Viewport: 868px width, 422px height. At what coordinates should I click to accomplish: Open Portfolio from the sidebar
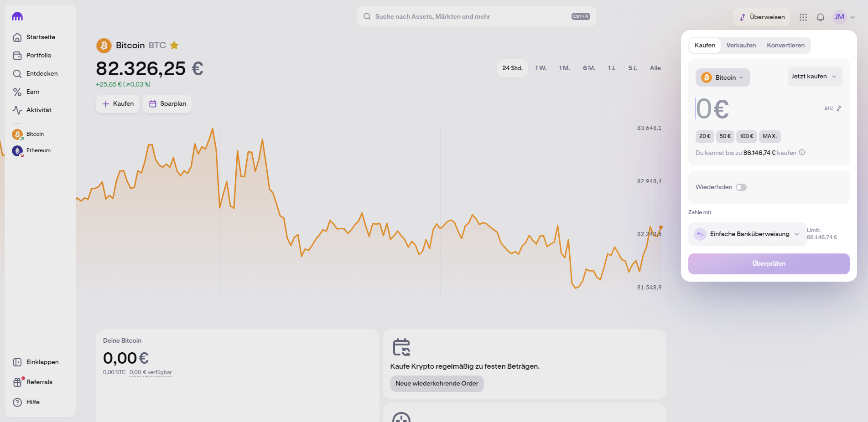[x=38, y=55]
